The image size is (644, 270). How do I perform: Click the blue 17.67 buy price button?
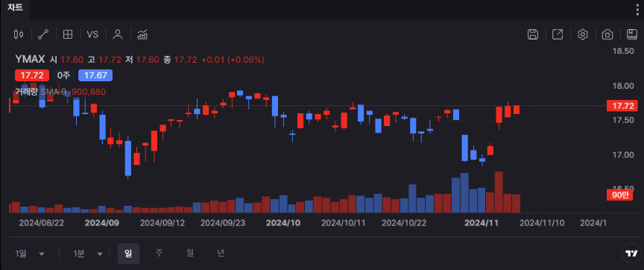(x=95, y=75)
